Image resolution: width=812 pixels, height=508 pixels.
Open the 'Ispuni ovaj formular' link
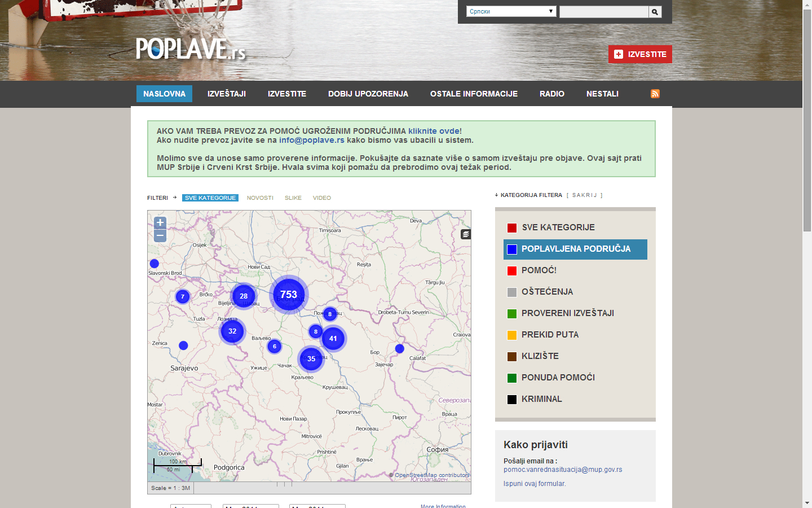coord(535,484)
